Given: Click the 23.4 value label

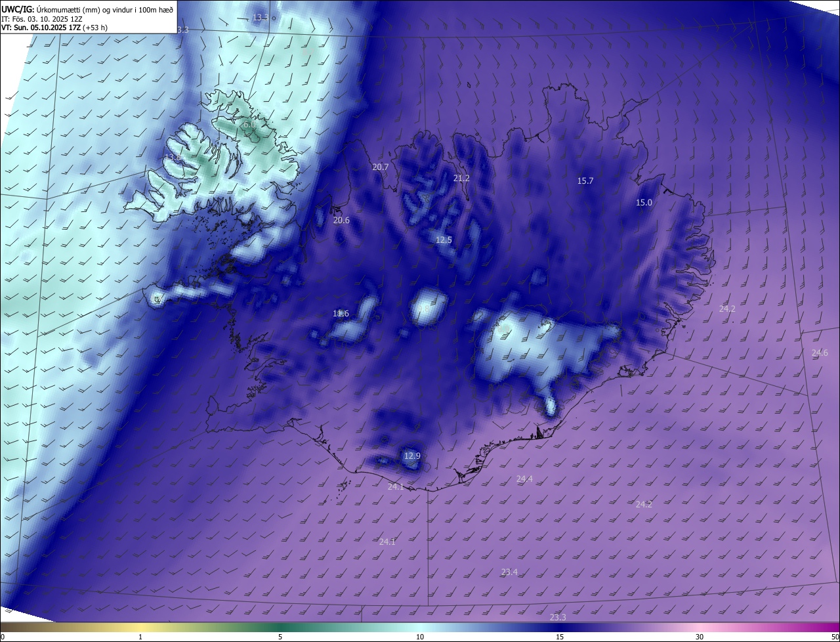Looking at the screenshot, I should point(509,572).
